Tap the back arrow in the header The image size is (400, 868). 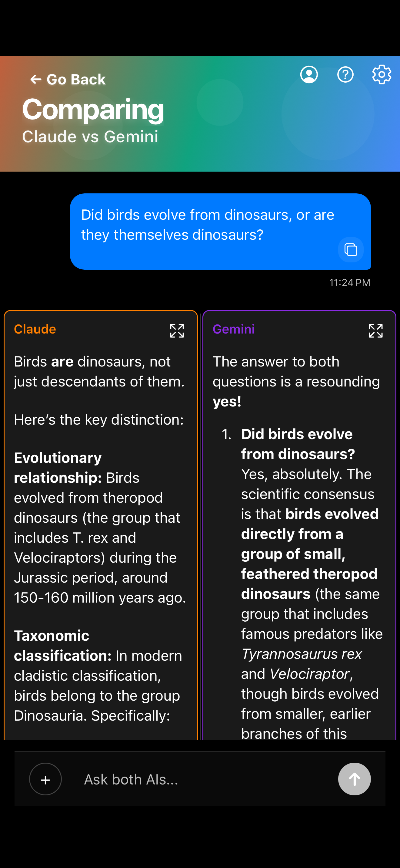[35, 79]
